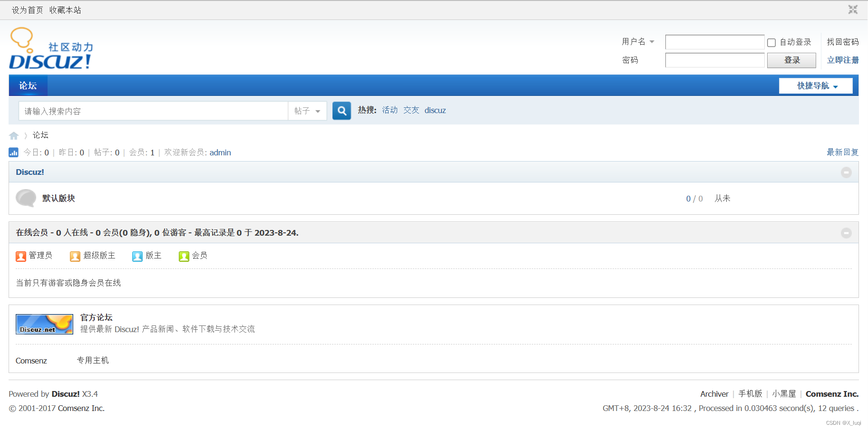Open the 帖子 search type dropdown

pyautogui.click(x=307, y=111)
